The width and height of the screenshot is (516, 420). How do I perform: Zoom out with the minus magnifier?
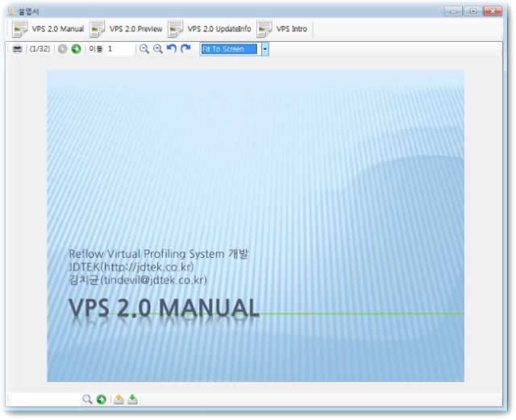[x=144, y=49]
